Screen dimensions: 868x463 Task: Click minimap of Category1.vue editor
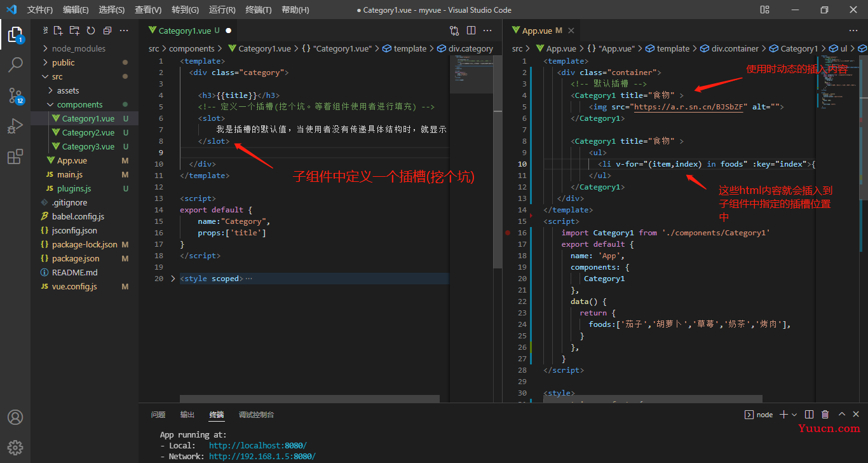pos(471,74)
